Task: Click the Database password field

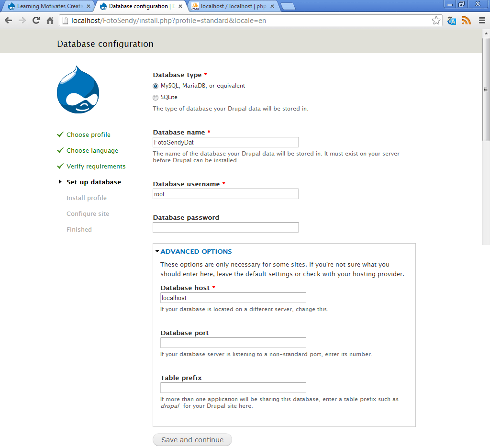Action: point(226,227)
